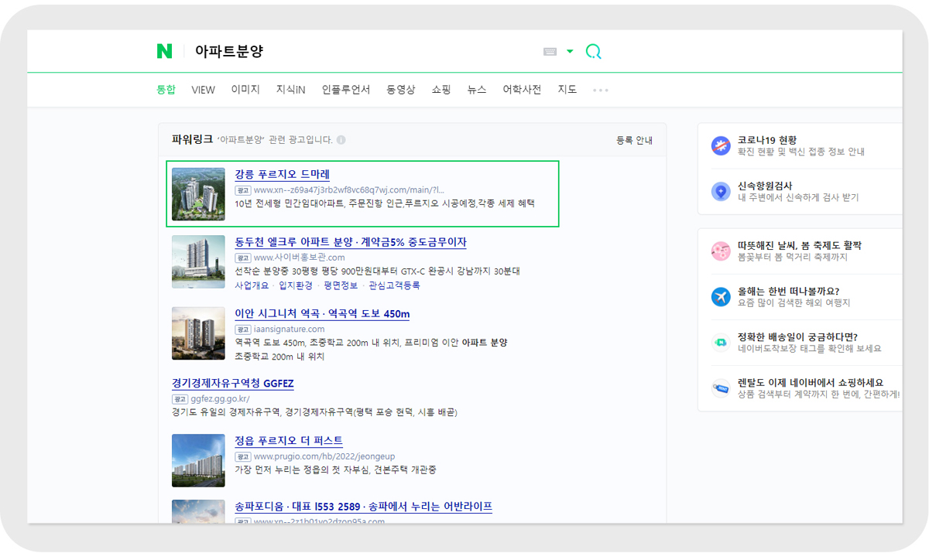Open the 이안 시그니처 역곡 ad title

(322, 313)
